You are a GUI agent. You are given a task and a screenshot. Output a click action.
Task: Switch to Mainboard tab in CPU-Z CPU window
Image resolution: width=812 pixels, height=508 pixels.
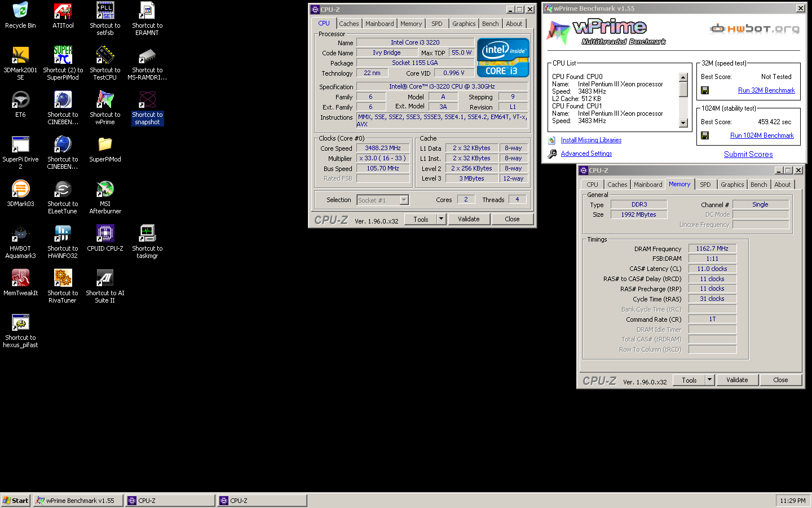(x=379, y=24)
